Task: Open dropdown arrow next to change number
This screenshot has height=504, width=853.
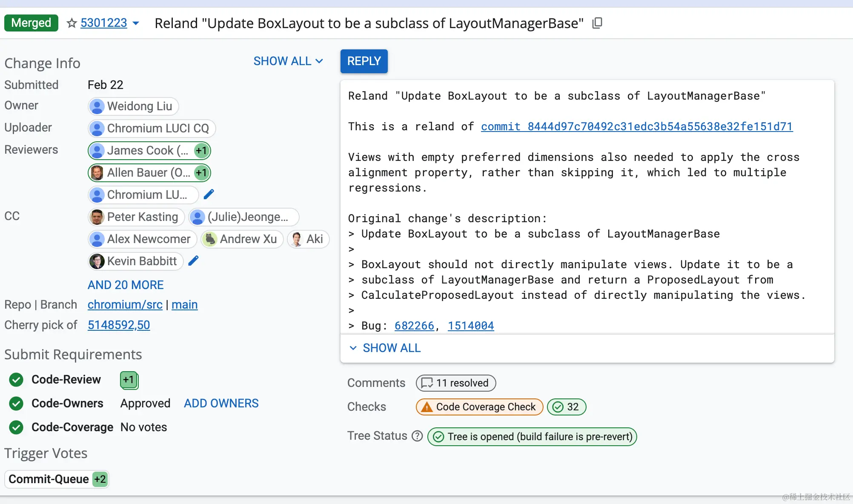Action: 136,23
